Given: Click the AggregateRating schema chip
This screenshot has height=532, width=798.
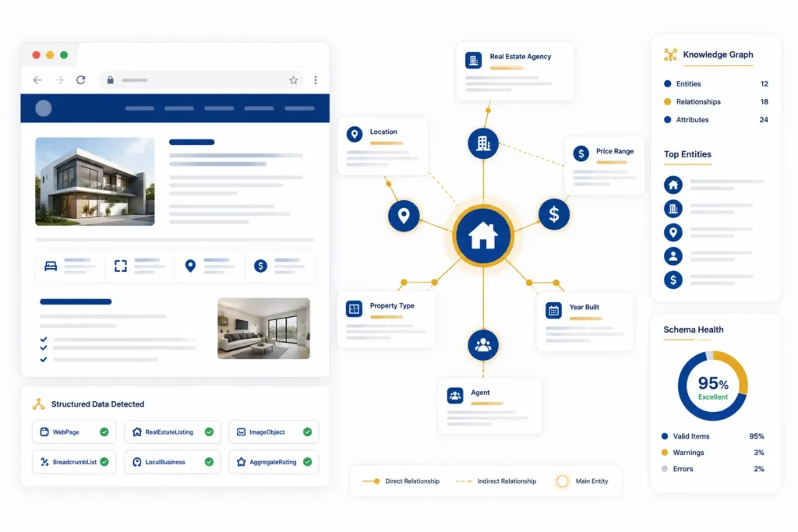Looking at the screenshot, I should click(x=274, y=462).
